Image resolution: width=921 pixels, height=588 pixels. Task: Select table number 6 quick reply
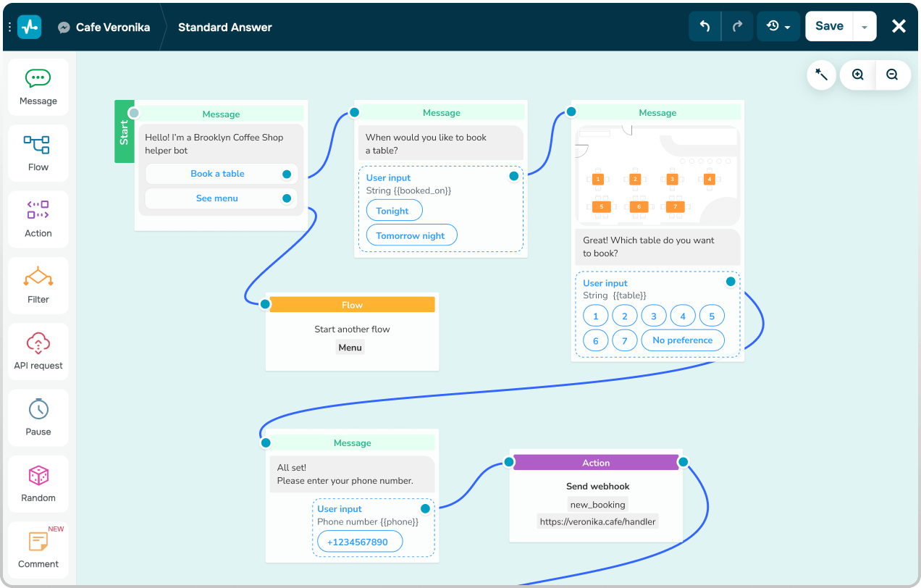(596, 340)
